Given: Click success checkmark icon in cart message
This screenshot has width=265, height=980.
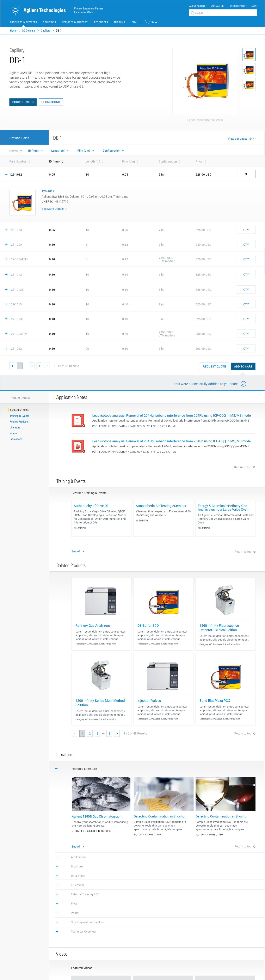Looking at the screenshot, I should click(243, 384).
